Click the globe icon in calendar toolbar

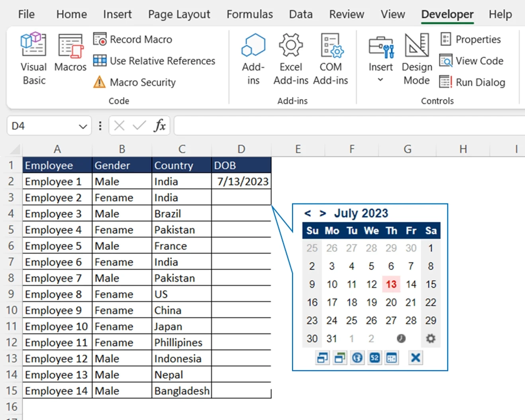click(x=357, y=358)
